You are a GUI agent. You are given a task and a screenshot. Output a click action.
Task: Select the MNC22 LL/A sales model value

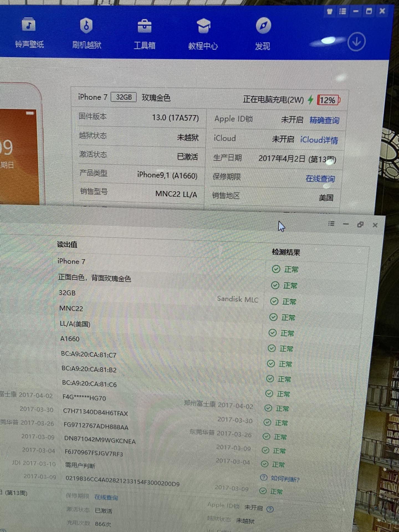[x=176, y=194]
